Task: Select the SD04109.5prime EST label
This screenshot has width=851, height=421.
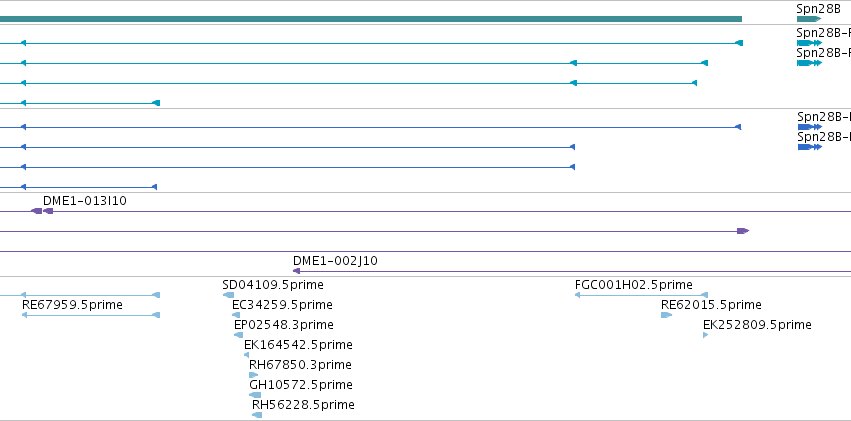Action: (272, 285)
